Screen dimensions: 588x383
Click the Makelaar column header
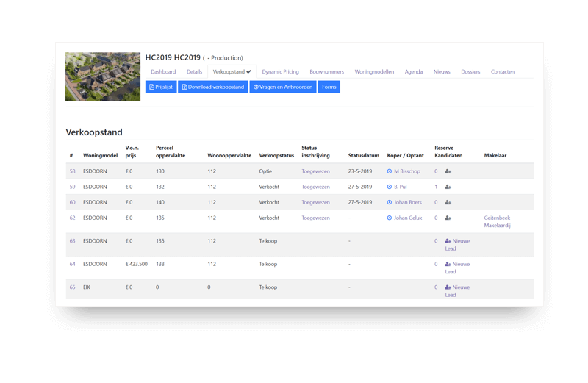(x=495, y=156)
